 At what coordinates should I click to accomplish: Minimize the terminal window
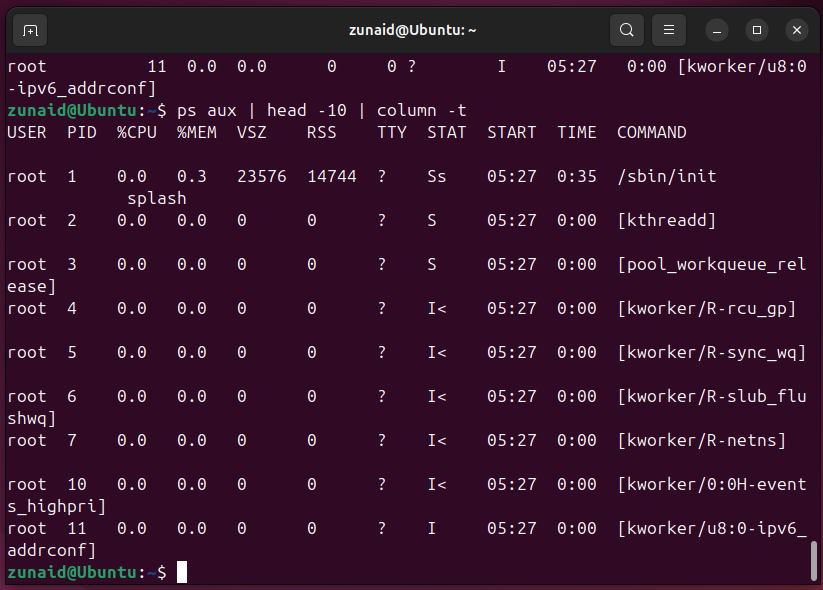tap(717, 30)
